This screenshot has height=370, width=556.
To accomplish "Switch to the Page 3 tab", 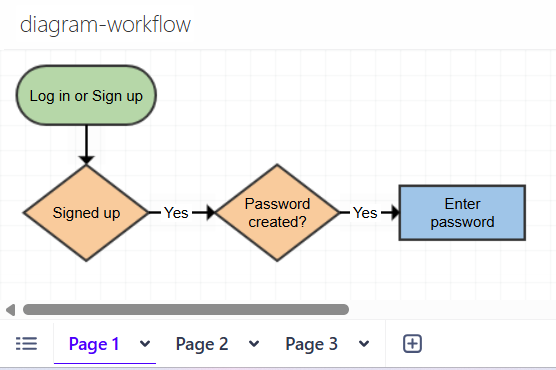I will point(311,344).
